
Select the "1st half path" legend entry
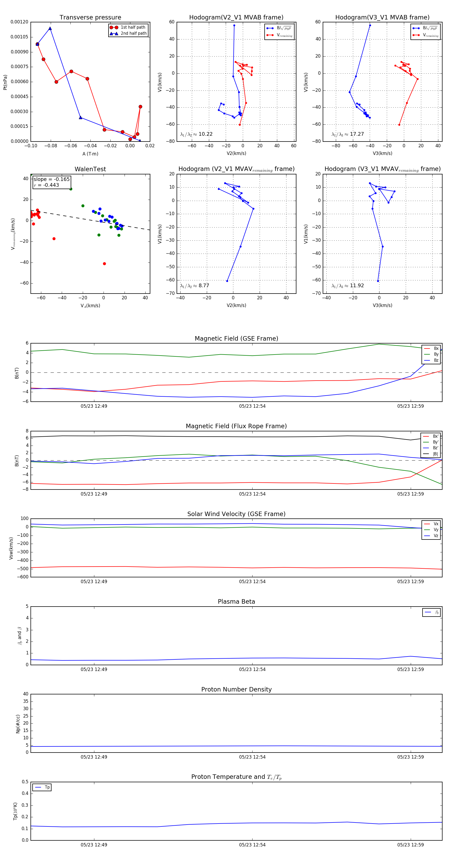click(128, 27)
